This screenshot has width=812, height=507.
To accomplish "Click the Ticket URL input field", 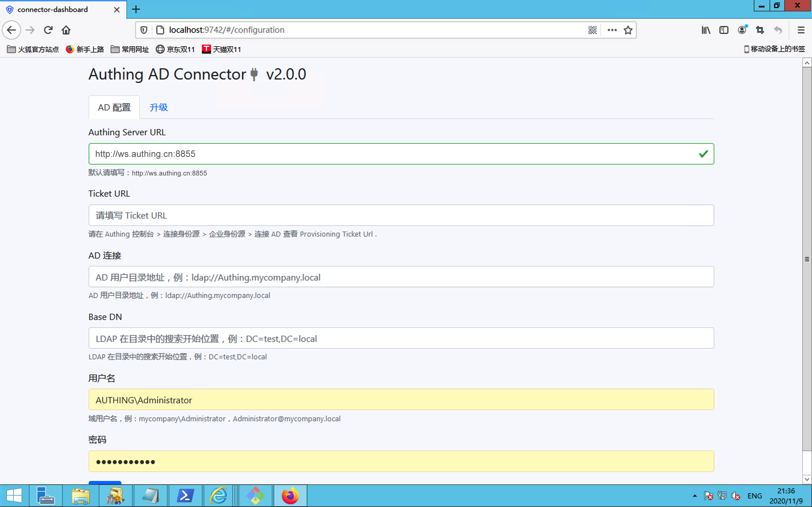I will [401, 215].
